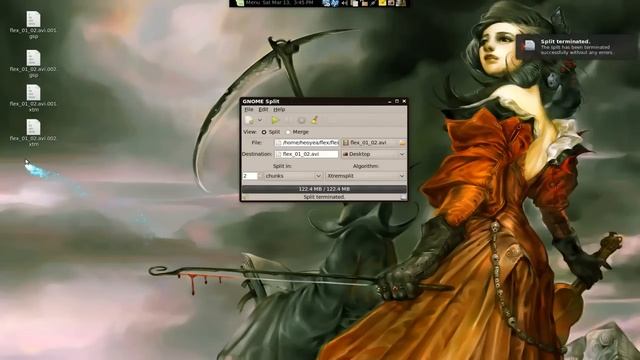Click the new-document toolbar icon

tap(249, 120)
